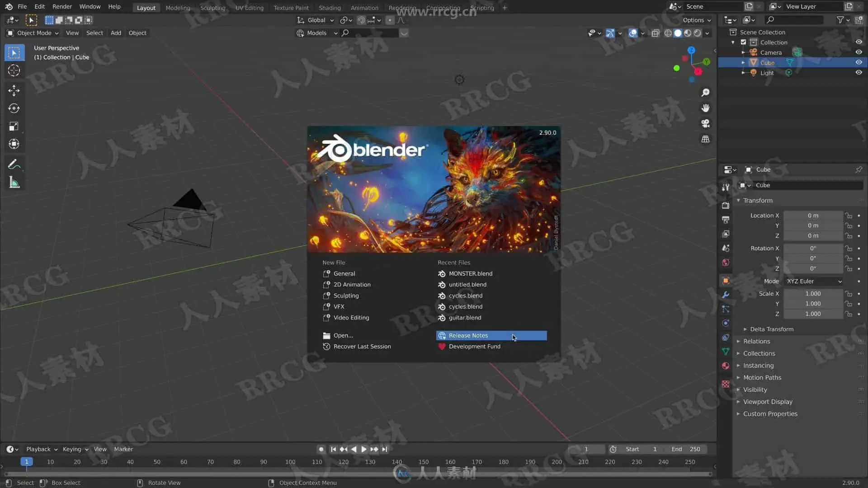
Task: Activate the Rotate tool
Action: (14, 108)
